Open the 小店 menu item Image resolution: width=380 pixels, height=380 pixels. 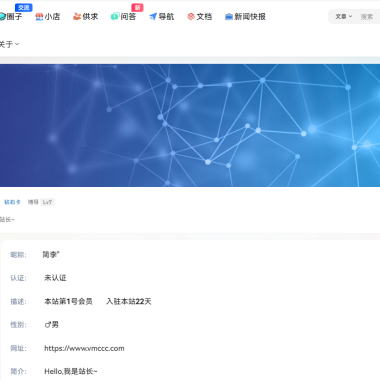pyautogui.click(x=48, y=17)
